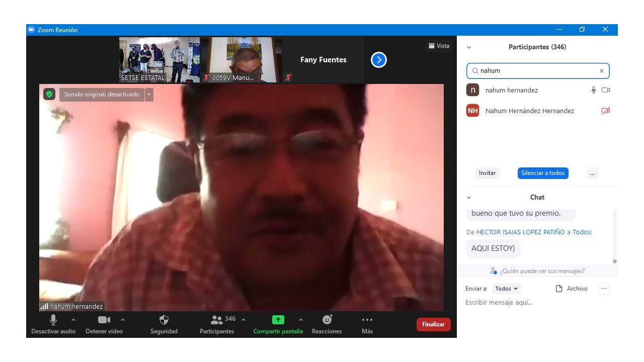Click sender name HECTOR ISAIAS LOPEZ PATIÑO

(x=521, y=232)
